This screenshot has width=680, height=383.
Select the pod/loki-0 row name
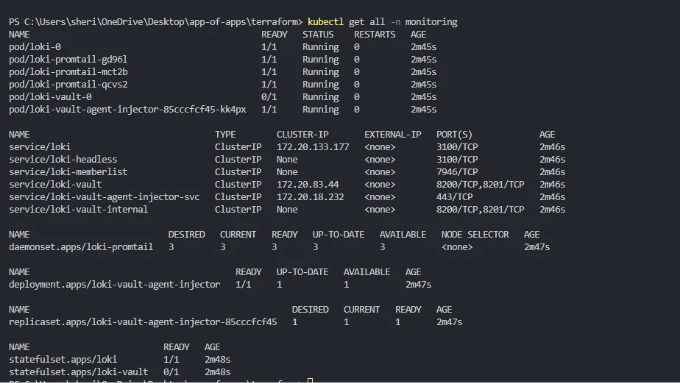[35, 47]
